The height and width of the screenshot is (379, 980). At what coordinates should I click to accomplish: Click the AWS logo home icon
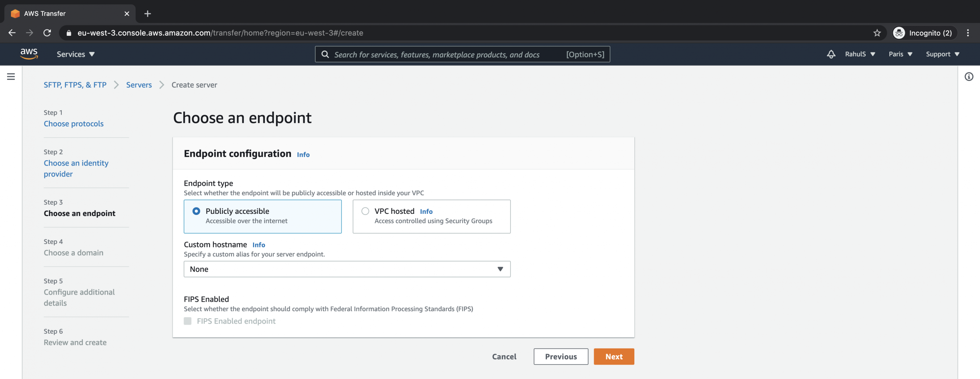click(x=29, y=54)
